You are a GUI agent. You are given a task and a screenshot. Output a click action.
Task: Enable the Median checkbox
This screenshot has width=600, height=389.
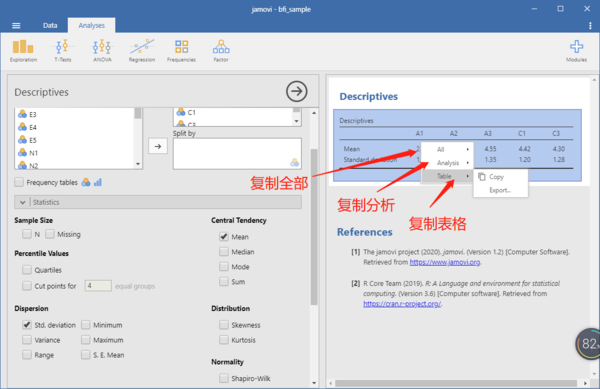tap(224, 251)
